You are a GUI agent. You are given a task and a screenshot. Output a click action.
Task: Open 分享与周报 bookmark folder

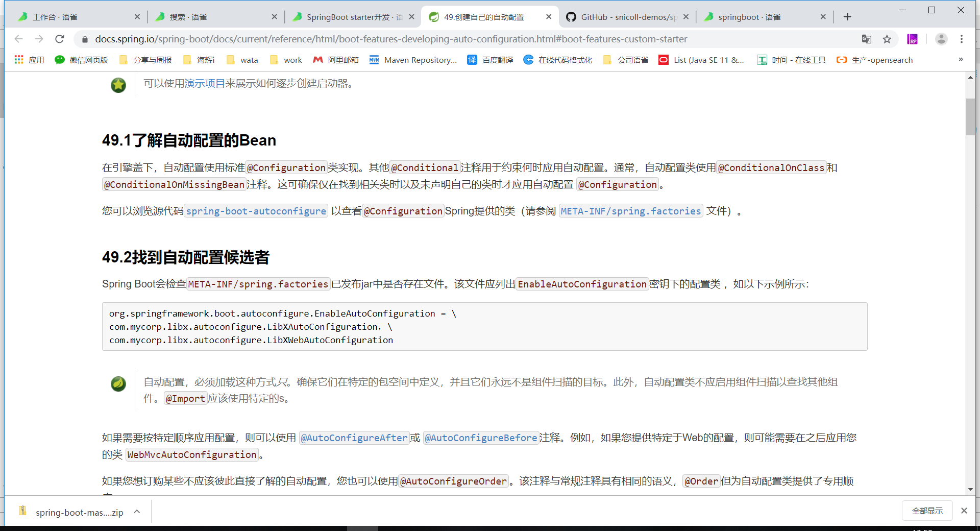click(x=145, y=60)
